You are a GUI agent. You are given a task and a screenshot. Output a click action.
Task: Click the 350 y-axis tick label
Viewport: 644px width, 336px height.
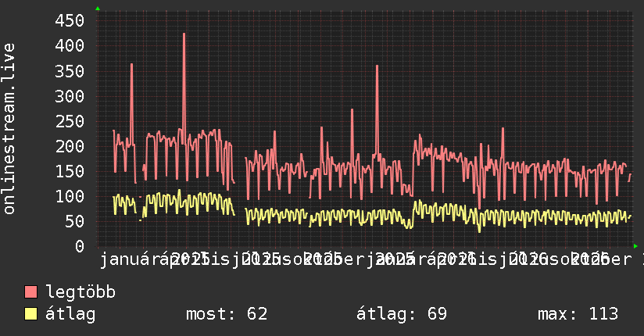point(70,71)
